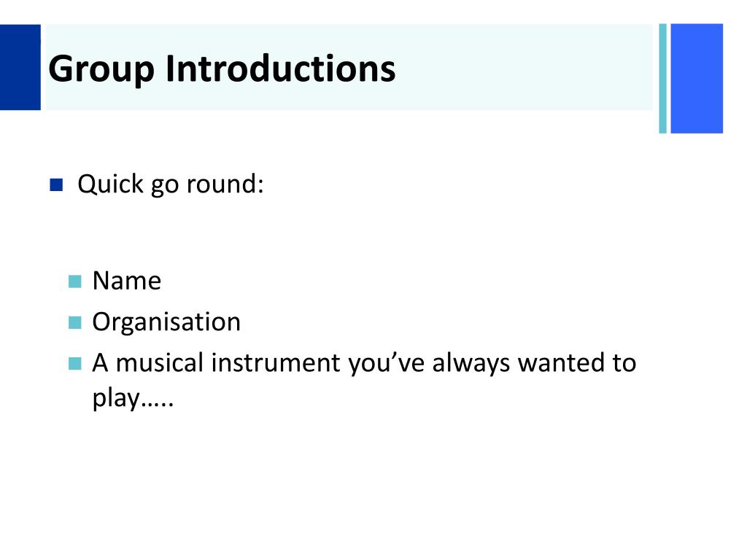Click the dark navy block left of title
747x560 pixels.
pyautogui.click(x=20, y=67)
